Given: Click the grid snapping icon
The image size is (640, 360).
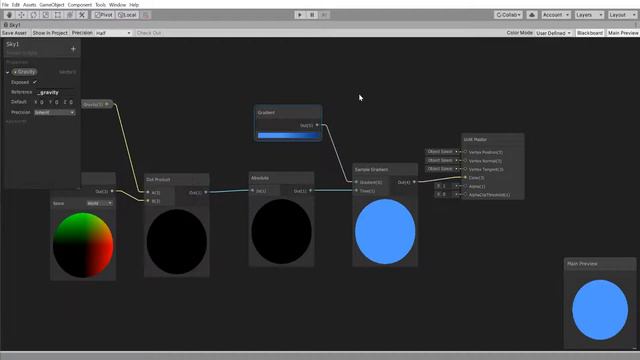Looking at the screenshot, I should click(x=146, y=15).
